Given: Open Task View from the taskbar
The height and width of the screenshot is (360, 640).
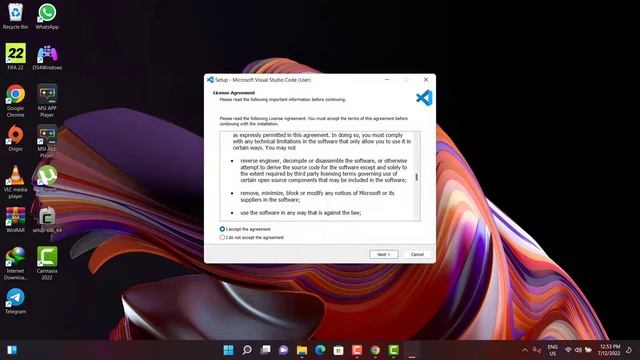Looking at the screenshot, I should pos(265,350).
